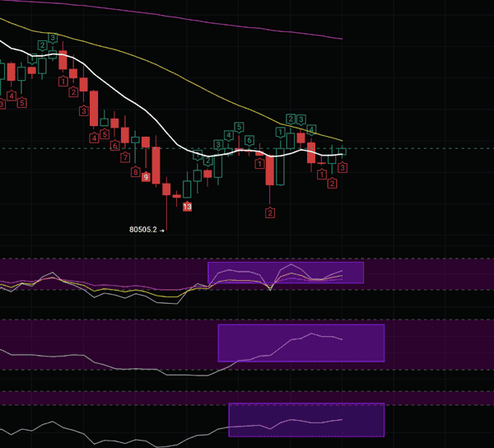Select the red 7 count marker
This screenshot has height=448, width=494.
click(125, 156)
